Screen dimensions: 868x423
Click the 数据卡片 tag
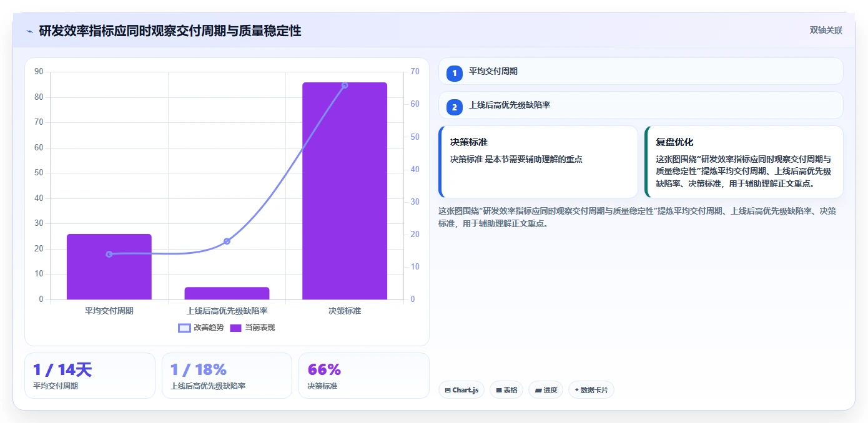591,390
